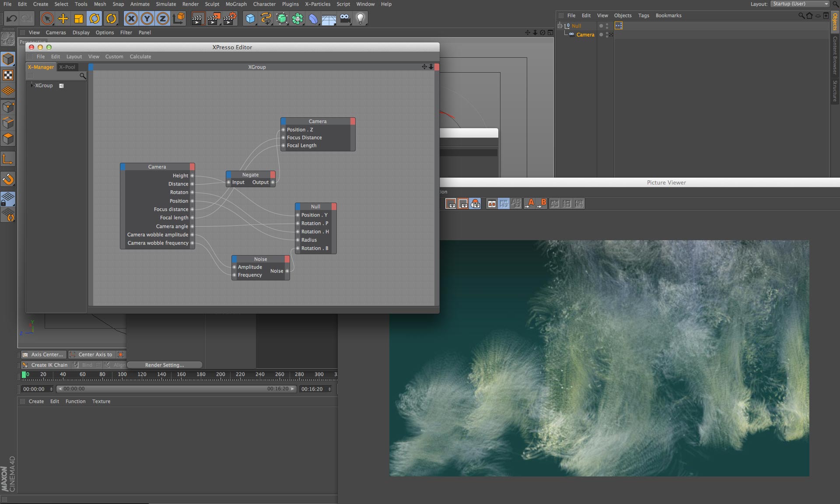Click the Scale tool icon
The image size is (840, 504).
[79, 18]
